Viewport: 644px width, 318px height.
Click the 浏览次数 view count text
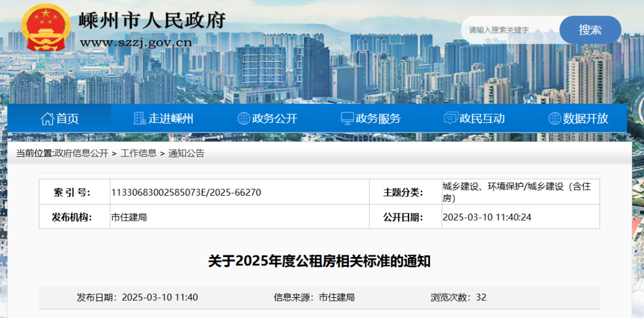pos(458,297)
